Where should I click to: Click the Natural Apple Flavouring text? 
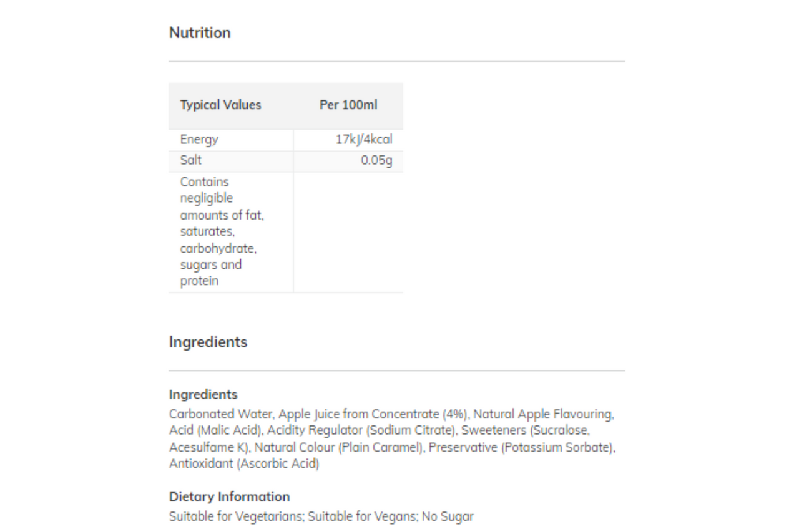click(x=543, y=414)
